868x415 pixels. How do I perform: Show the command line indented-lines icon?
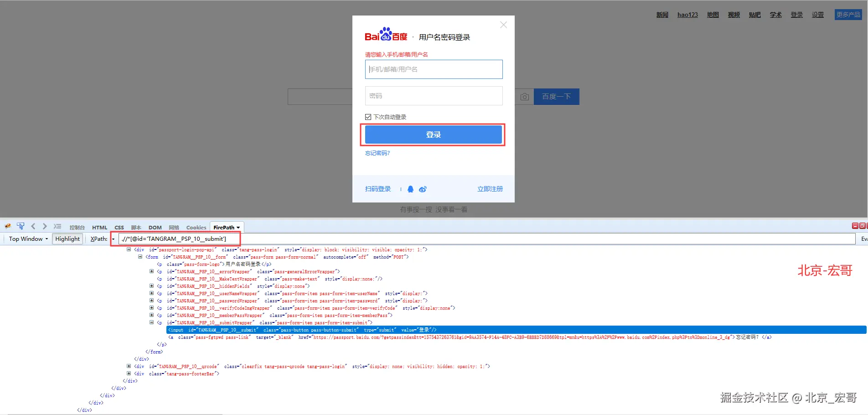(x=57, y=226)
